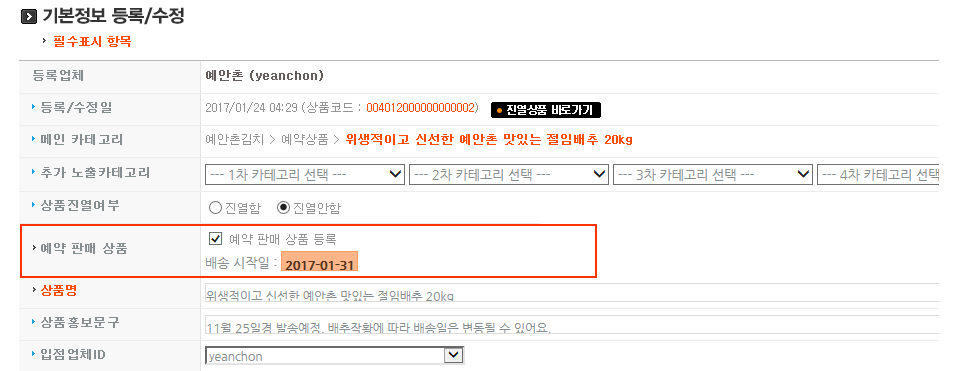Click the 진열상품 바로가기 button

[x=546, y=110]
